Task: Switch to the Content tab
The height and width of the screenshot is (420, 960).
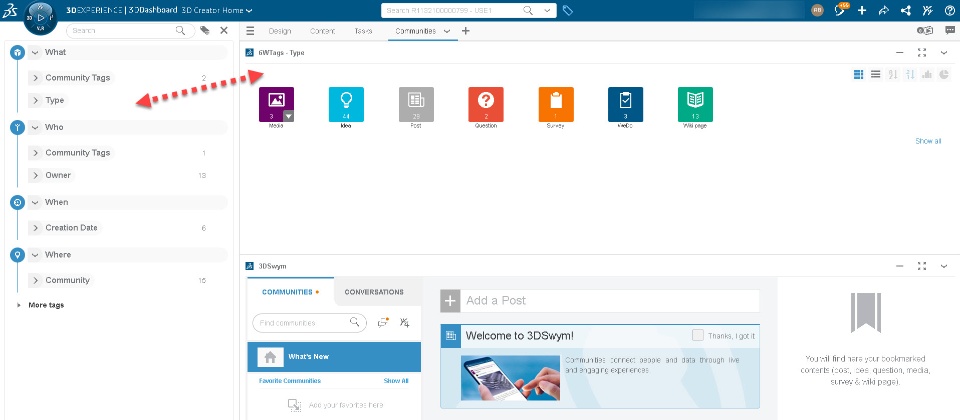Action: pos(323,31)
